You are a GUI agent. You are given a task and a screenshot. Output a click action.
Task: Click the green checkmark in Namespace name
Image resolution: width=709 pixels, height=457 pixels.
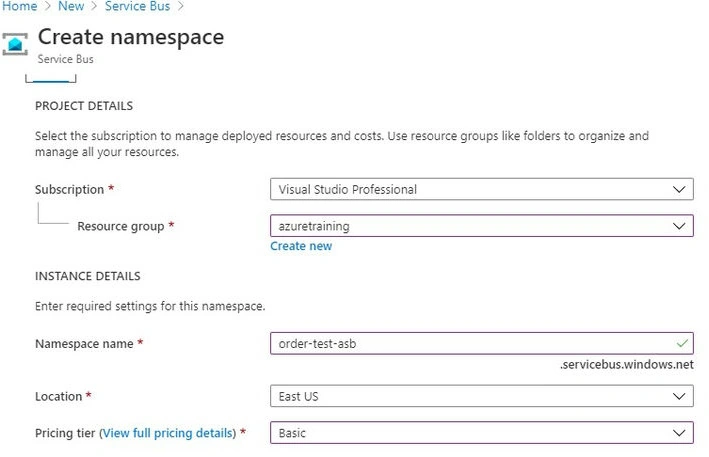pyautogui.click(x=682, y=343)
